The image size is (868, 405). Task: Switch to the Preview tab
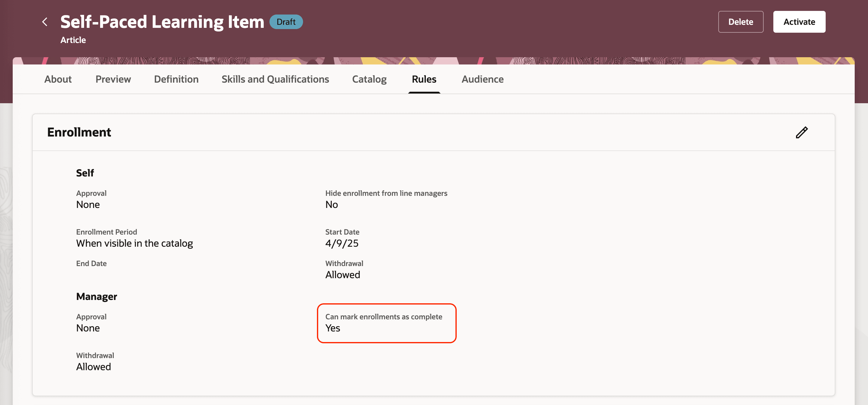[x=113, y=79]
